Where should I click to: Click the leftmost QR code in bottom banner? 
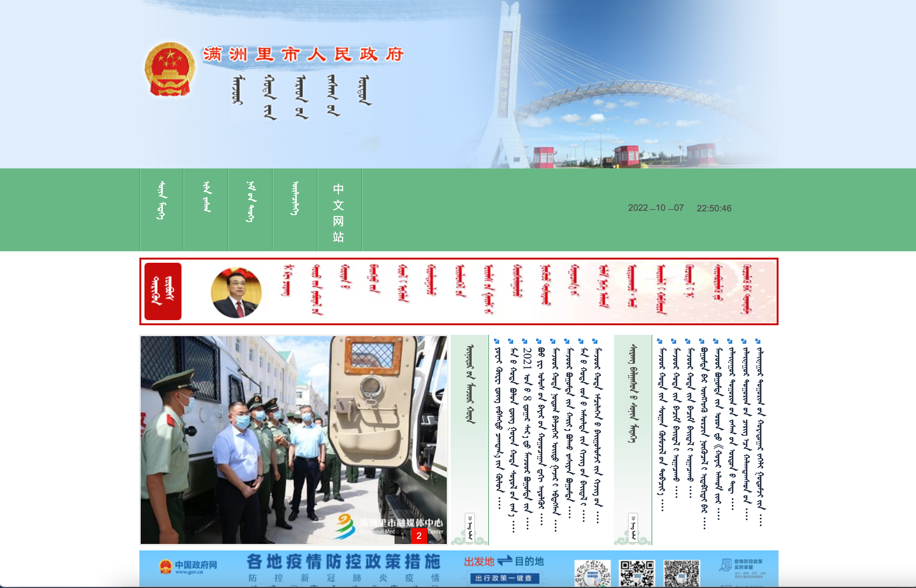click(x=592, y=573)
